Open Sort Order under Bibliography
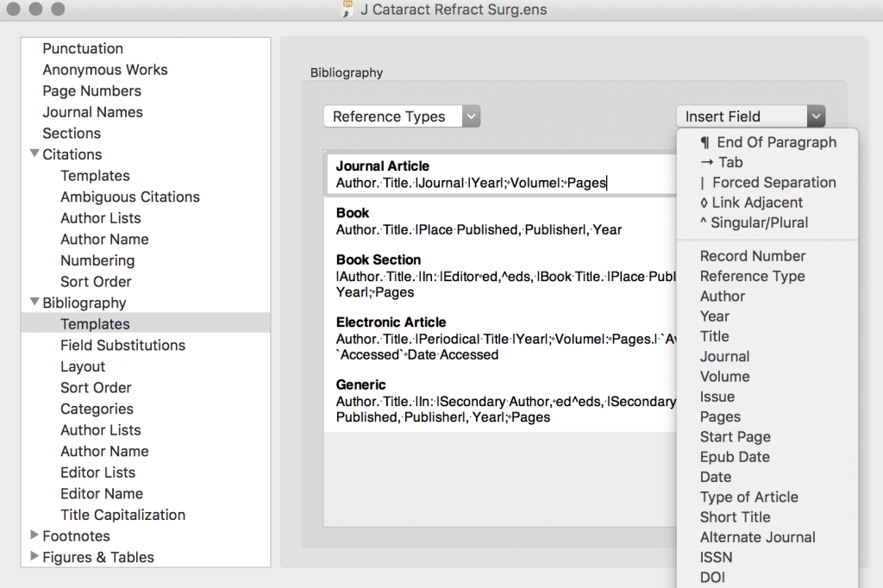Viewport: 883px width, 588px height. pos(96,387)
